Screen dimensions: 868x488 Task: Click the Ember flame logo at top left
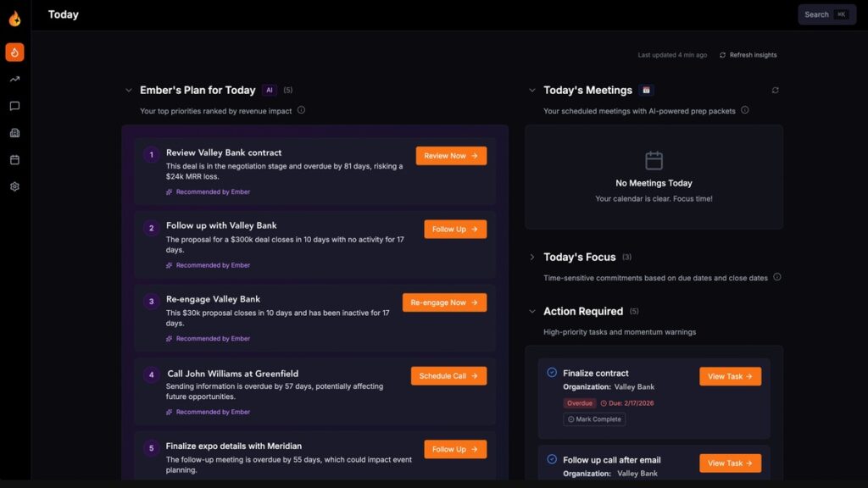[14, 18]
